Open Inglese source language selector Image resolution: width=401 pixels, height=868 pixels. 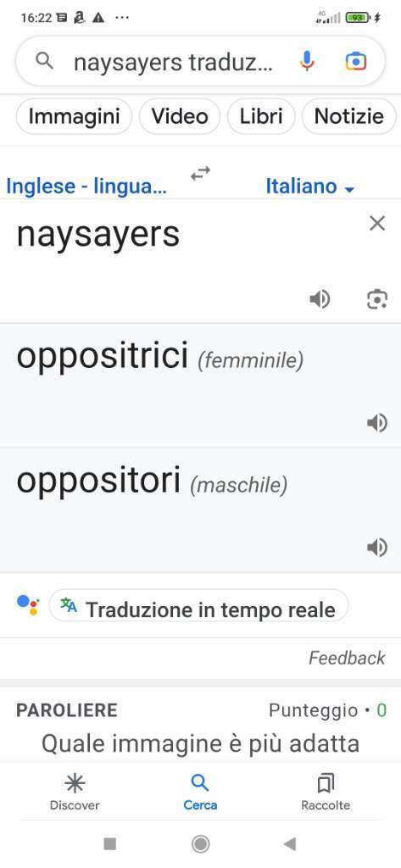click(86, 186)
